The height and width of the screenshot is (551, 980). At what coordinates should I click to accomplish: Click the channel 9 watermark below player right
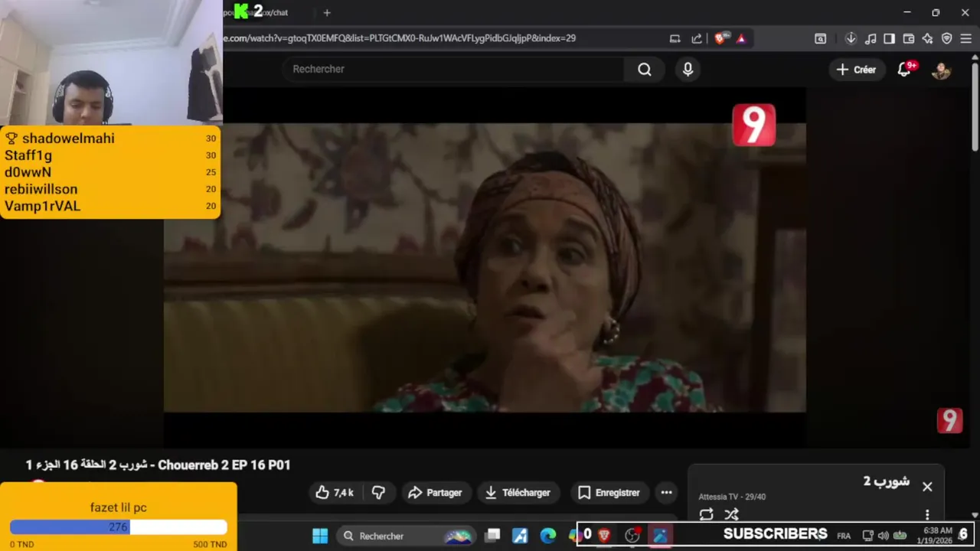click(949, 420)
